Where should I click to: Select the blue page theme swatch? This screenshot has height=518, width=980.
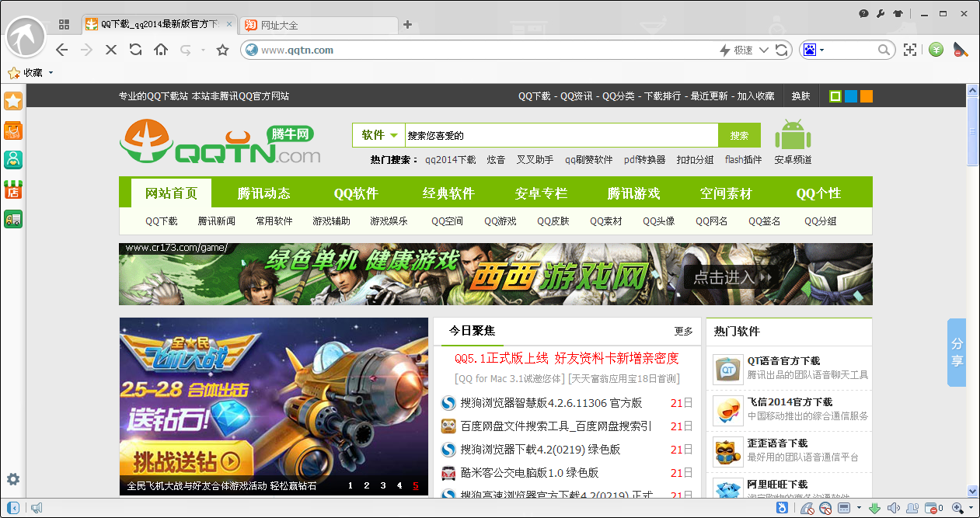pyautogui.click(x=851, y=96)
